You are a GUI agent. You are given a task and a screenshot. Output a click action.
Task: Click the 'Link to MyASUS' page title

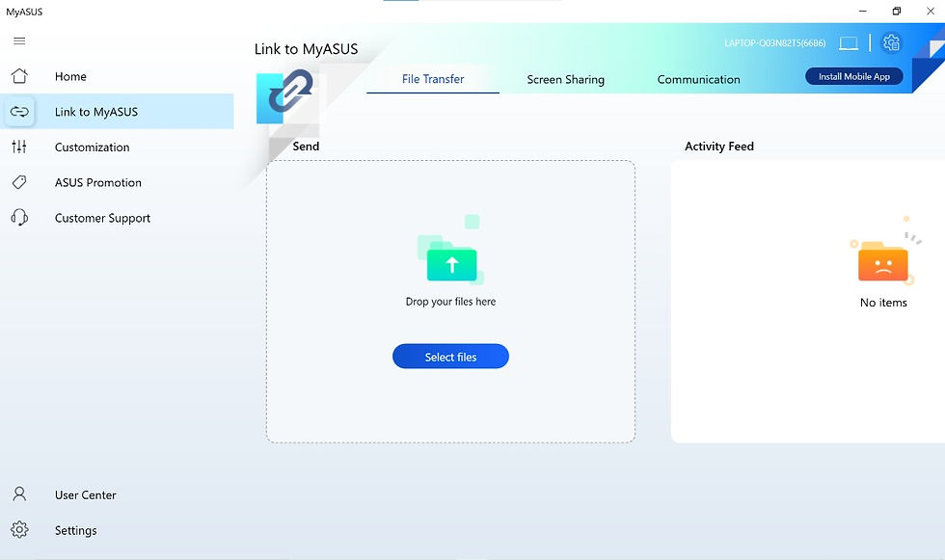pyautogui.click(x=307, y=49)
